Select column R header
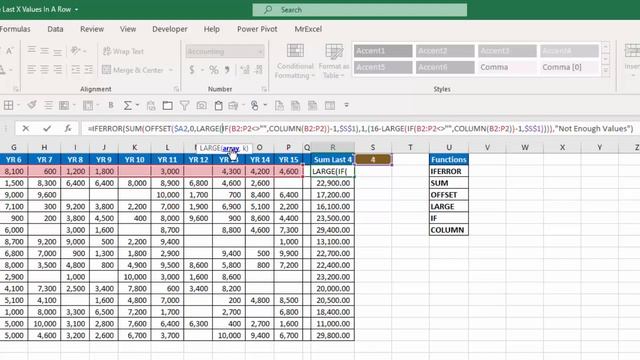 click(333, 147)
